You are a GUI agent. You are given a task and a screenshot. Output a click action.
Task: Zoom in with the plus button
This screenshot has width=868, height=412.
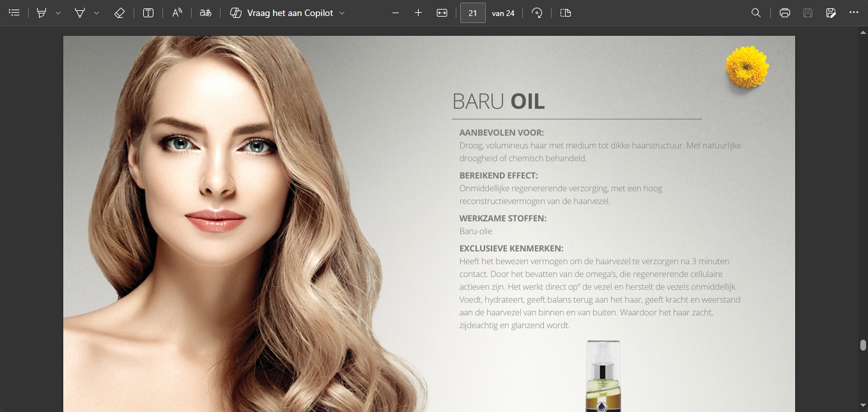pos(419,13)
